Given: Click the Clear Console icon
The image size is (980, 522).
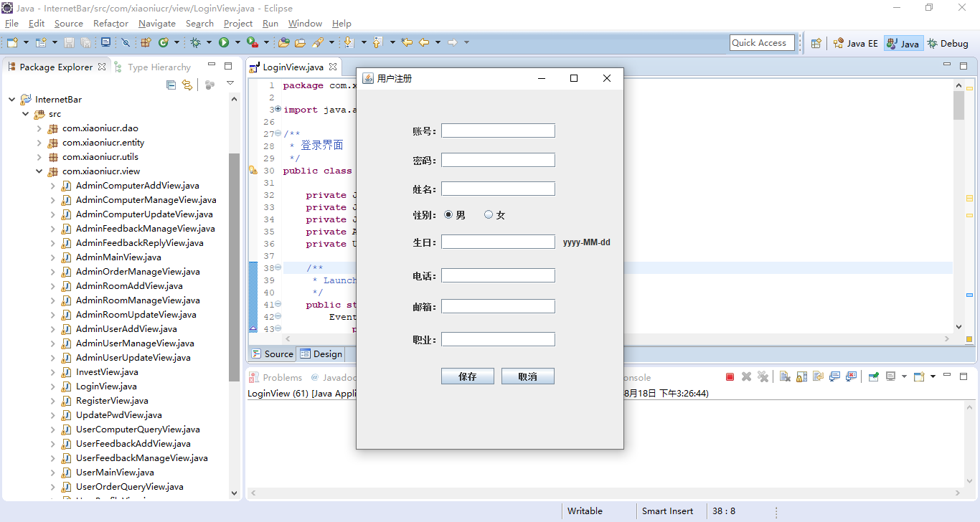Looking at the screenshot, I should (785, 376).
